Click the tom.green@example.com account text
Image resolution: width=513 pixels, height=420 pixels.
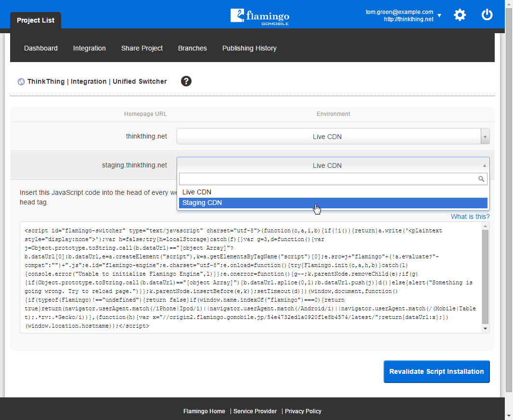click(399, 12)
